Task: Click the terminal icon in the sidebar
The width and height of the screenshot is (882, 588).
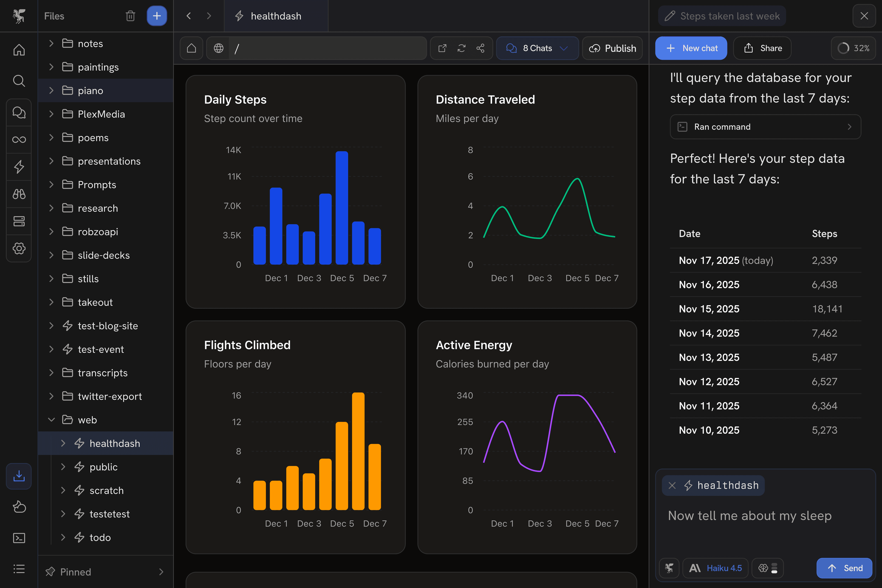Action: click(19, 538)
